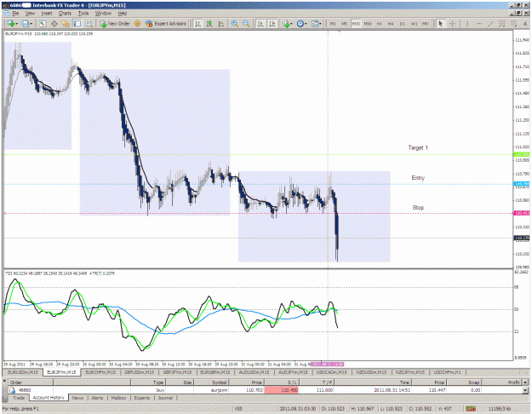532x414 pixels.
Task: Toggle the Terminal panel icon
Action: pyautogui.click(x=77, y=24)
